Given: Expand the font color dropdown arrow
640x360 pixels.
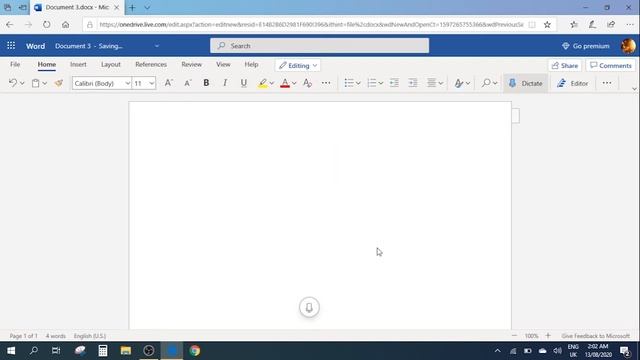Looking at the screenshot, I should click(294, 83).
